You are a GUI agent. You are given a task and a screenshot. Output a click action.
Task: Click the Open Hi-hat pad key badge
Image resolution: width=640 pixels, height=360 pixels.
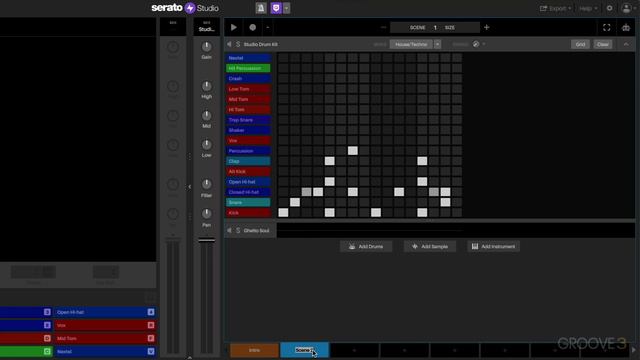click(151, 312)
